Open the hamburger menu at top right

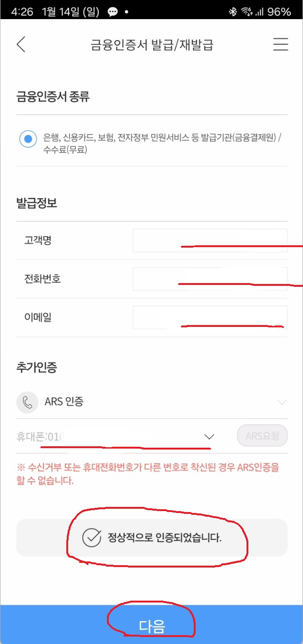281,44
